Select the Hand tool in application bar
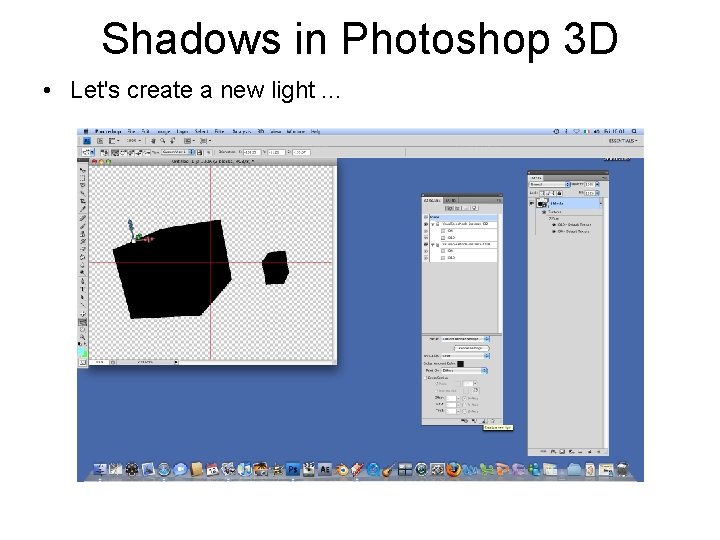This screenshot has height=540, width=720. click(x=153, y=141)
